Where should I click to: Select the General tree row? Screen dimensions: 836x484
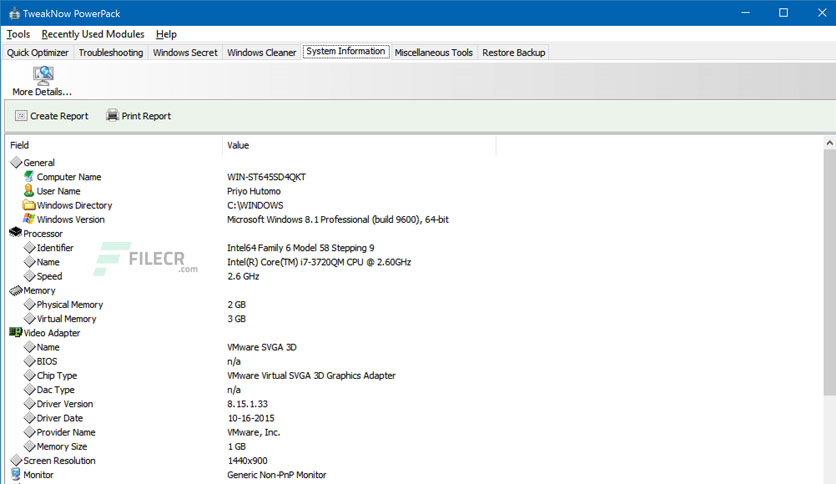coord(39,163)
